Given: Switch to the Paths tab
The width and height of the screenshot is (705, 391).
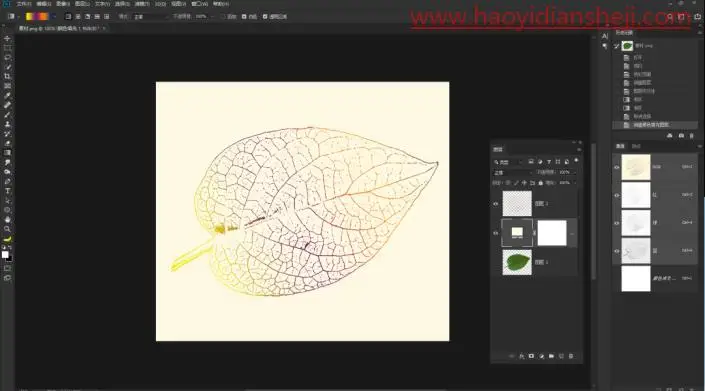Looking at the screenshot, I should [x=636, y=146].
